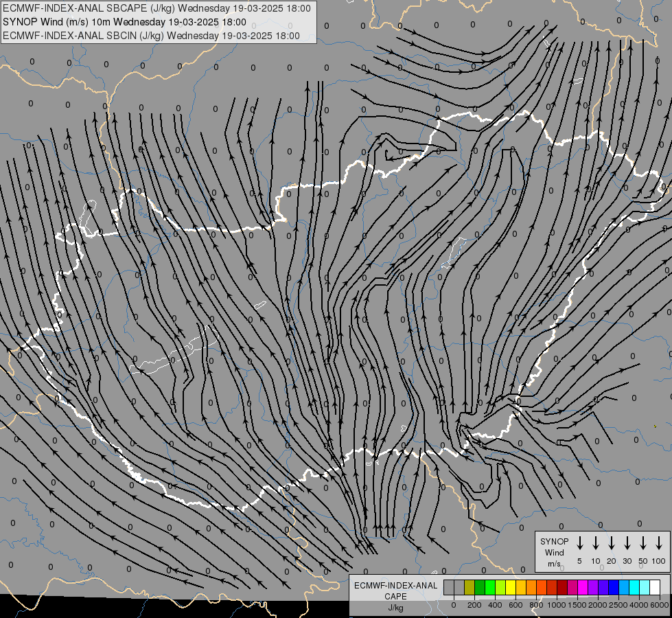Click 'ECMWF-INDEX-ANAL' in the color scale legend
This screenshot has width=672, height=618.
click(x=395, y=586)
